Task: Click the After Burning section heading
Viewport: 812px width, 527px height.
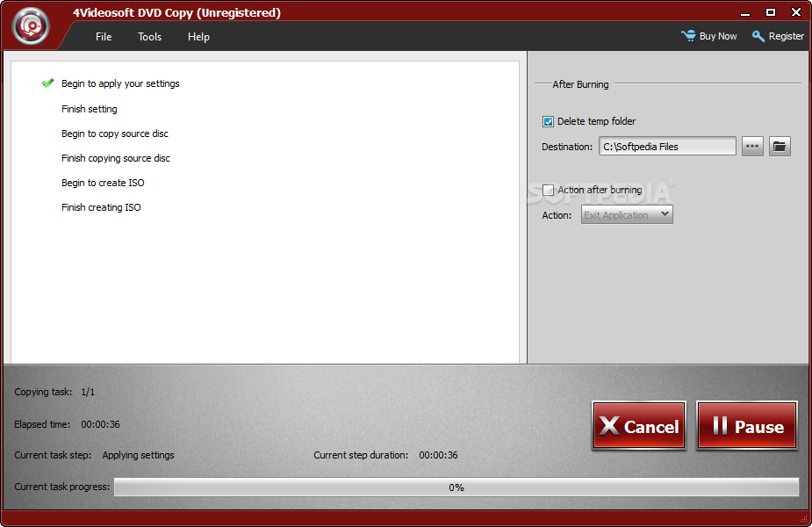Action: tap(580, 84)
